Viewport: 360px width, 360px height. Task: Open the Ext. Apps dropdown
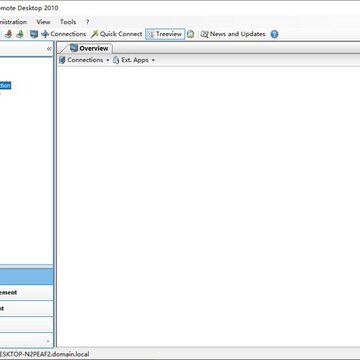tap(134, 60)
